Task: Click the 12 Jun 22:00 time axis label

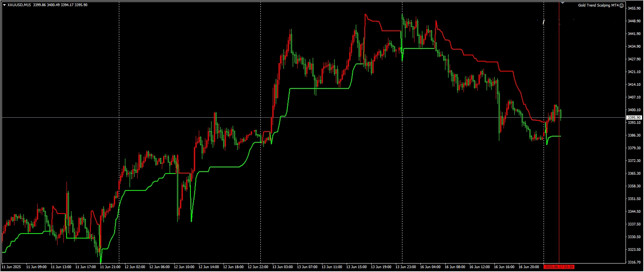Action: tap(257, 267)
